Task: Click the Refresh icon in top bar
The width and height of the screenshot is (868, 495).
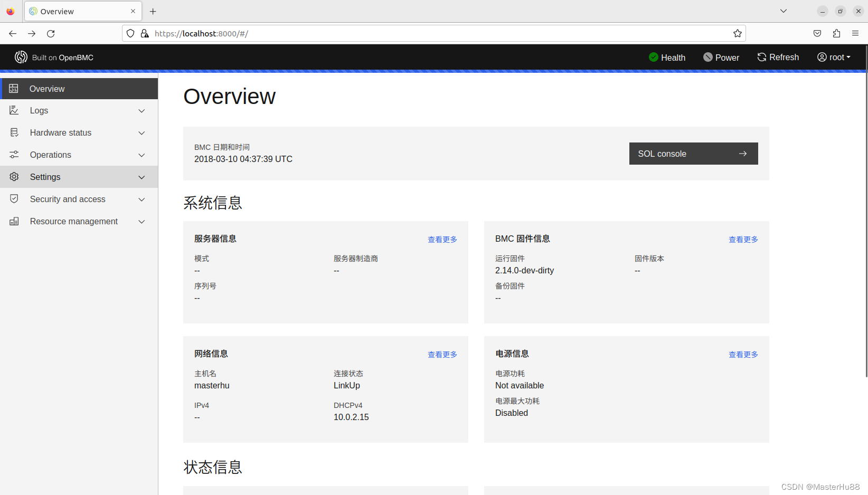Action: tap(761, 56)
